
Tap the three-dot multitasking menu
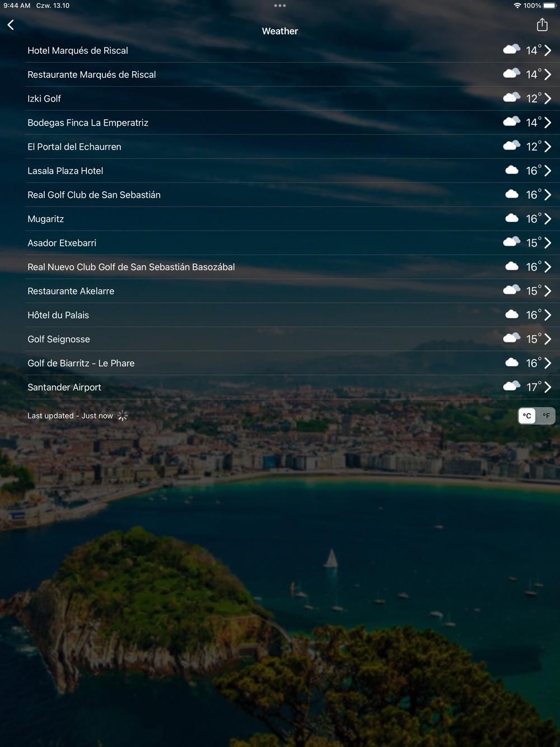click(280, 6)
